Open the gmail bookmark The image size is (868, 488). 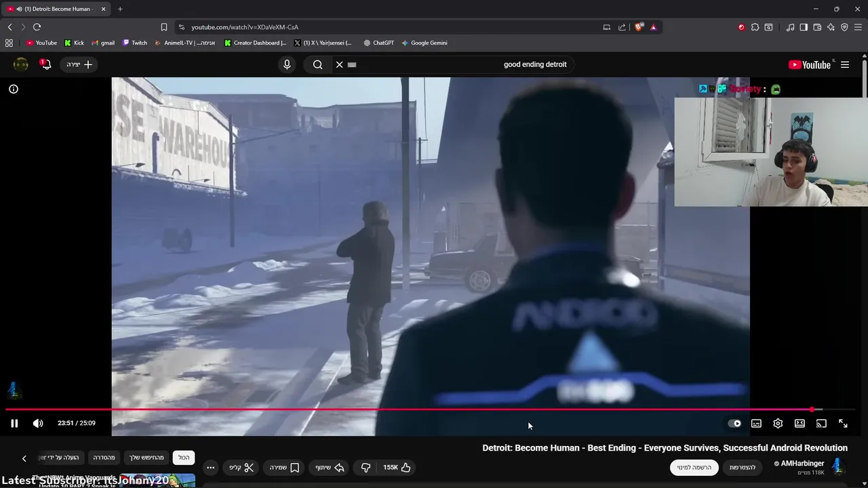[103, 43]
